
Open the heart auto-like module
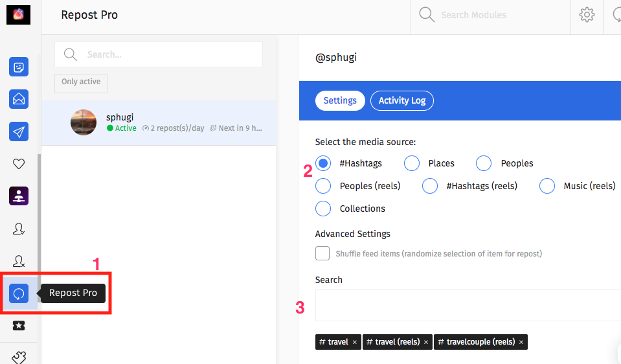pos(19,164)
